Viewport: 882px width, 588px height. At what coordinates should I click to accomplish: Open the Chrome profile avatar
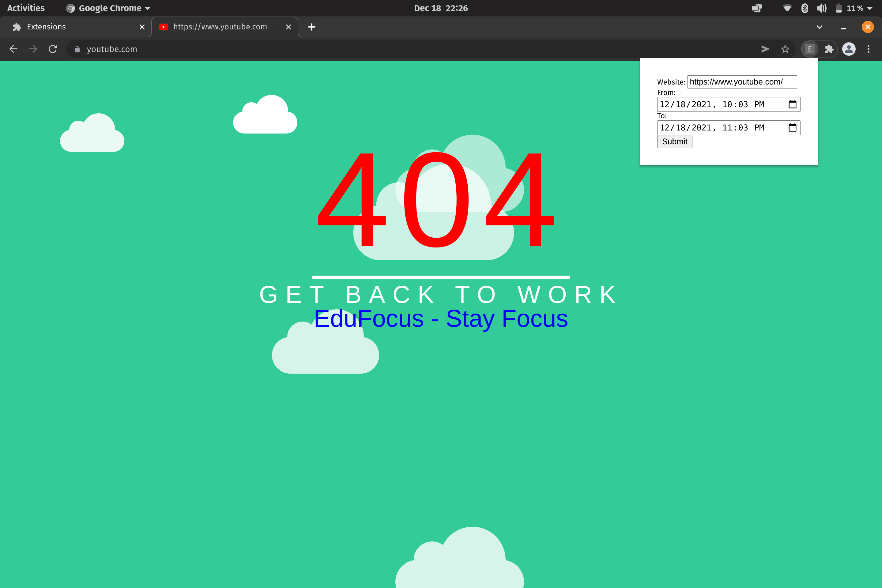[x=849, y=49]
